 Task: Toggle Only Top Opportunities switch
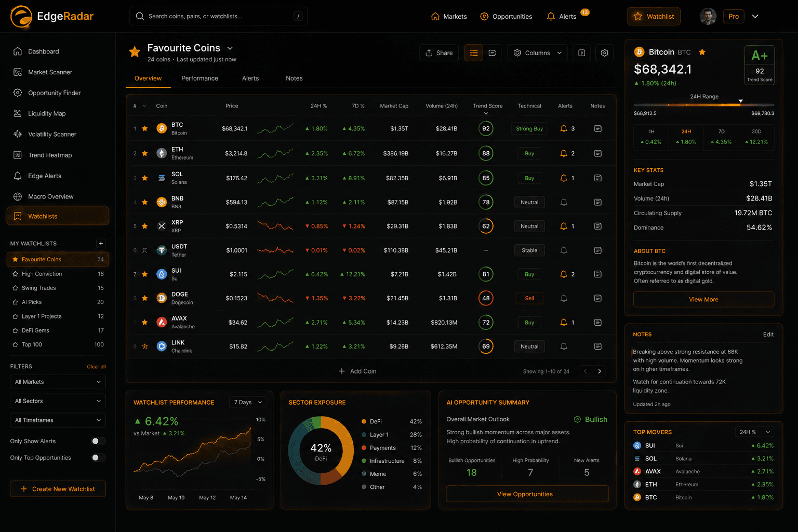point(98,458)
